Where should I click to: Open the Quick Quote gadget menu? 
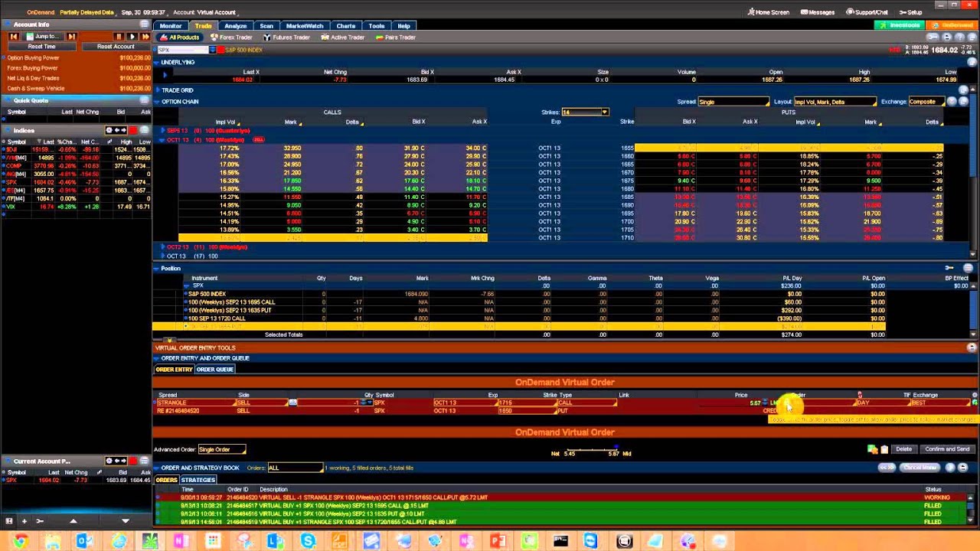point(144,100)
